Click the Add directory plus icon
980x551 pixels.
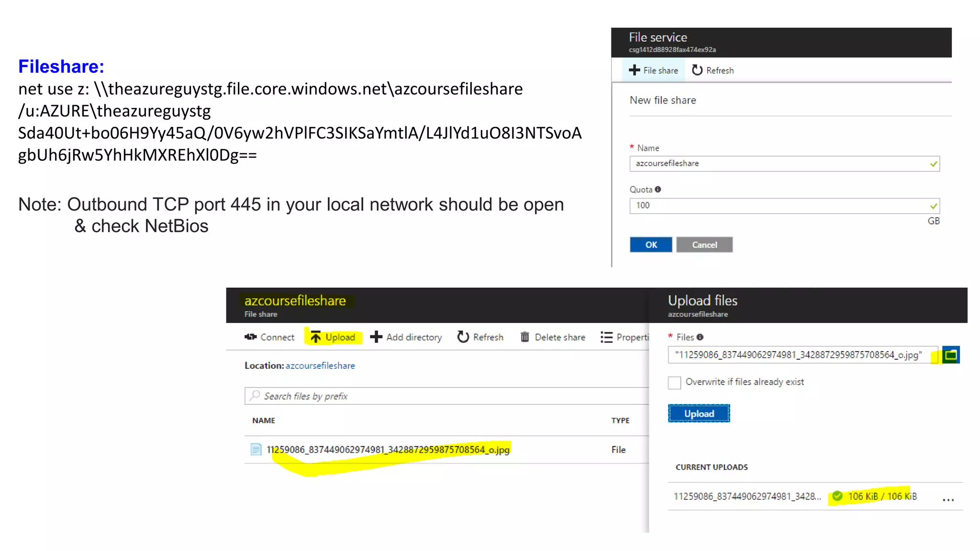coord(376,337)
